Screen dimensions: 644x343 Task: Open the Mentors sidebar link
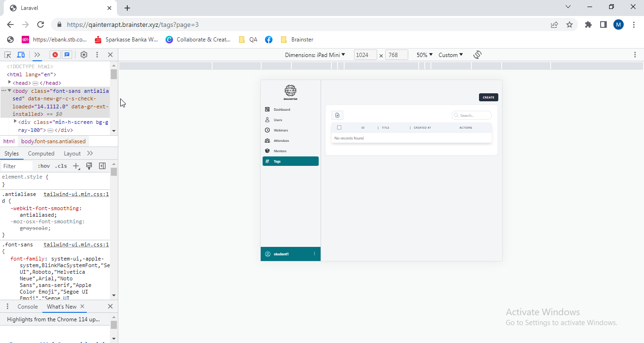coord(280,151)
